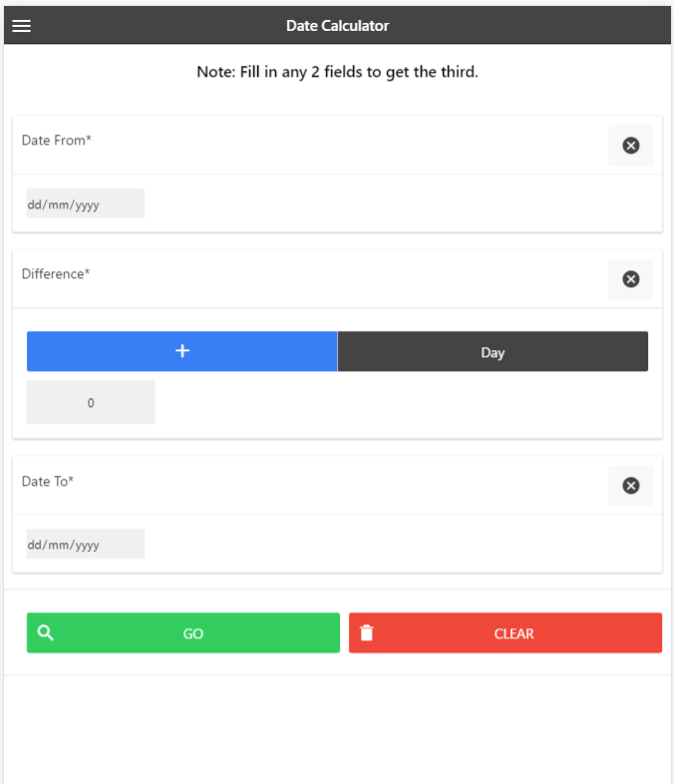This screenshot has width=674, height=784.
Task: Clear the Date To field with its X icon
Action: (x=630, y=486)
